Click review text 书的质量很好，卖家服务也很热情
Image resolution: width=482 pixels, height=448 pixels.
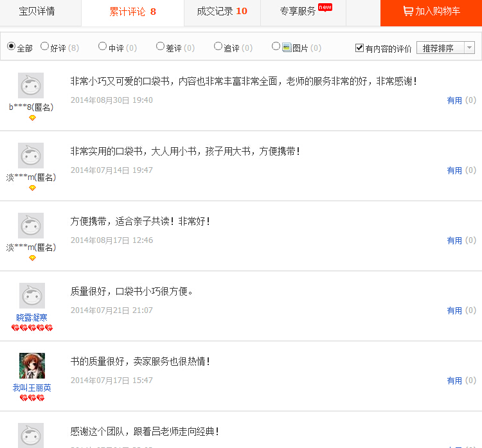[x=140, y=361]
